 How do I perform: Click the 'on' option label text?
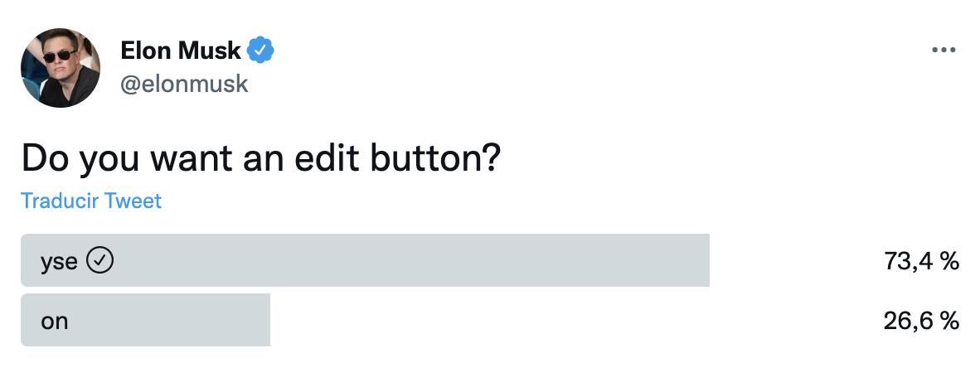coord(55,321)
